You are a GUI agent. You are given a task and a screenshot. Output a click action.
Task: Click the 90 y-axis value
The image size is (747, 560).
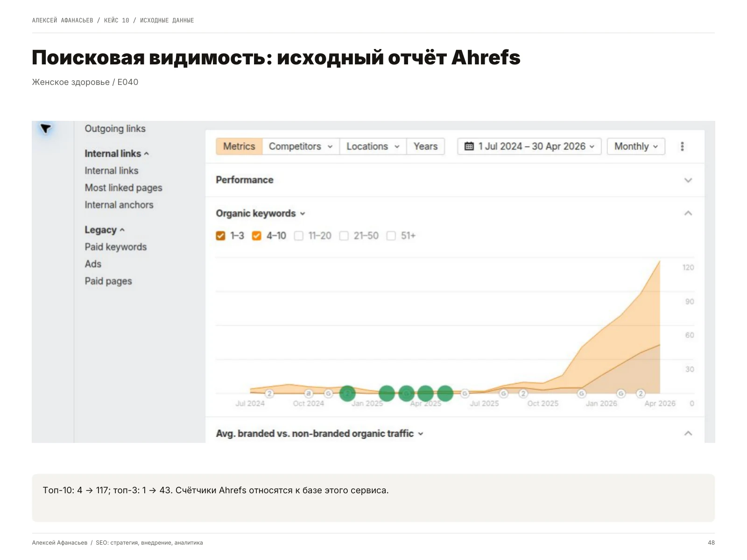[x=689, y=301]
